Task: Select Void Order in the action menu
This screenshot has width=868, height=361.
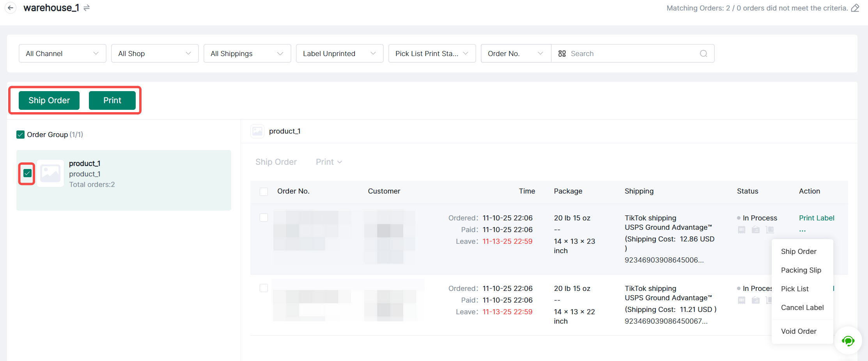Action: (x=799, y=331)
